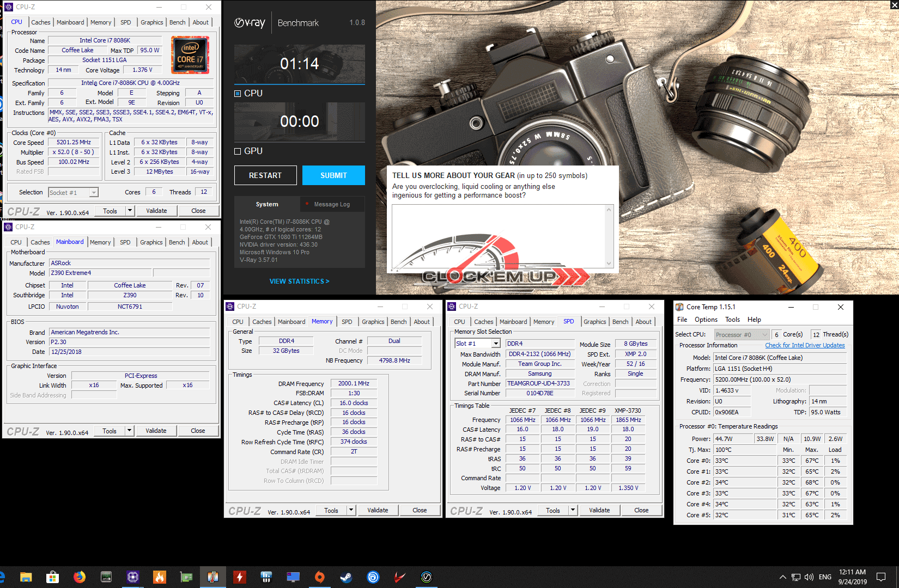899x588 pixels.
Task: Click the scrollbar down arrow in gear description box
Action: click(609, 264)
